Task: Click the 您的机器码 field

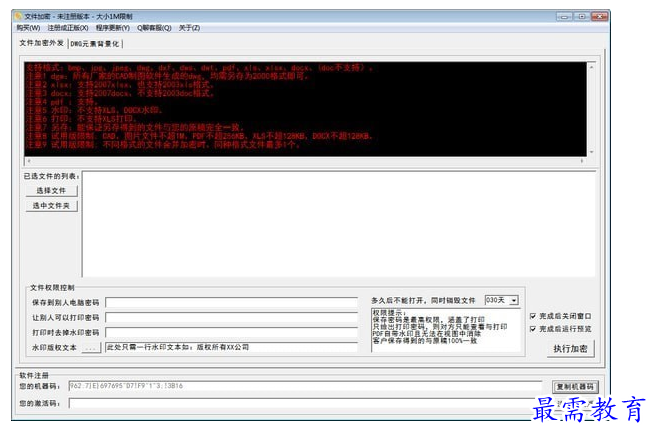Action: 305,386
